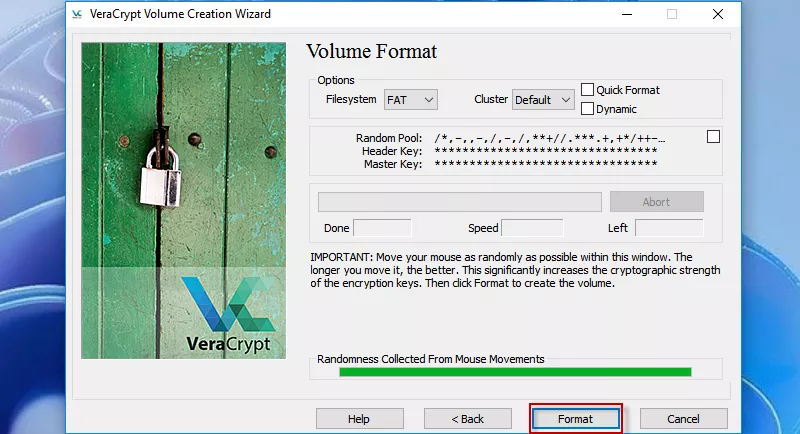Click the 'VeraCrypt Volume Creation Wizard' title text
The width and height of the screenshot is (800, 434).
click(x=180, y=14)
